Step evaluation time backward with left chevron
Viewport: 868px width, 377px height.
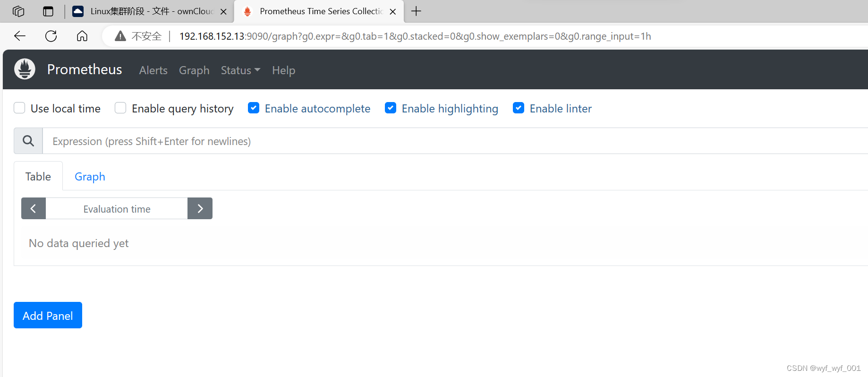pos(34,208)
